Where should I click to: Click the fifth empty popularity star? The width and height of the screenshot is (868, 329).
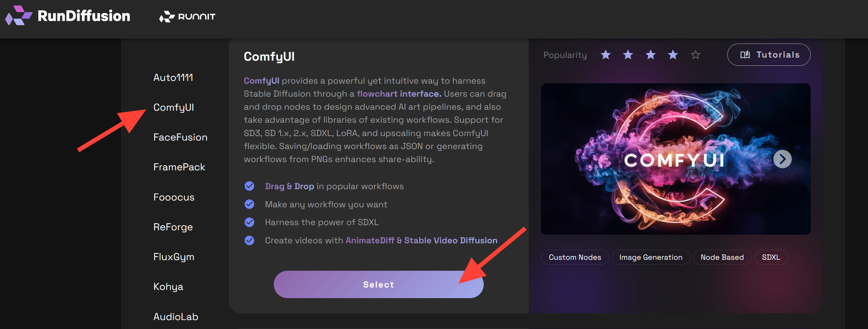coord(695,55)
